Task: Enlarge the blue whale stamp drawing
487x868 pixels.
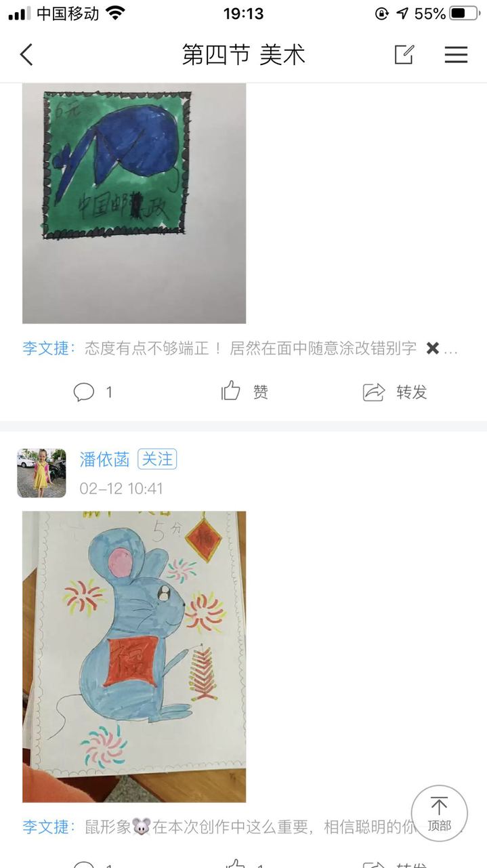Action: tap(134, 203)
